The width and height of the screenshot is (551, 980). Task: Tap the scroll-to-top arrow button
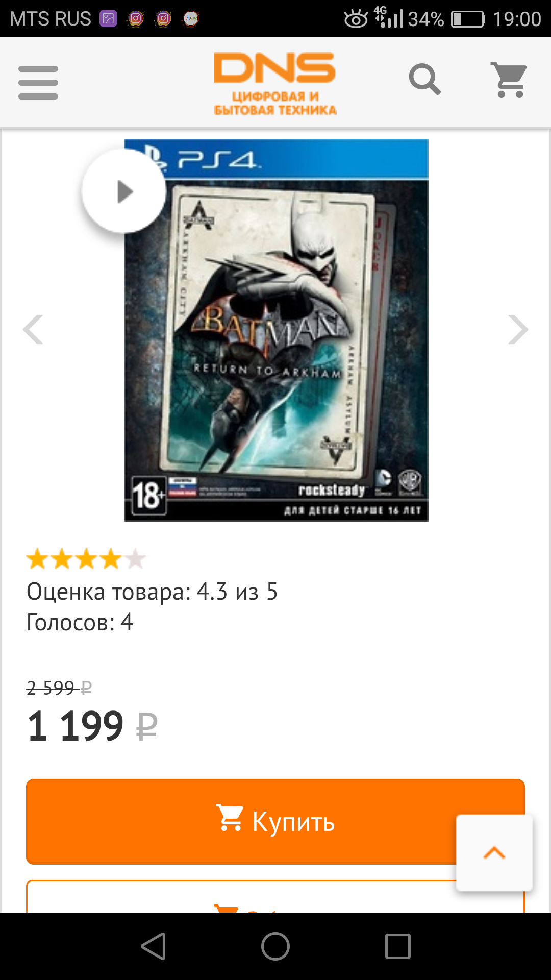point(494,853)
